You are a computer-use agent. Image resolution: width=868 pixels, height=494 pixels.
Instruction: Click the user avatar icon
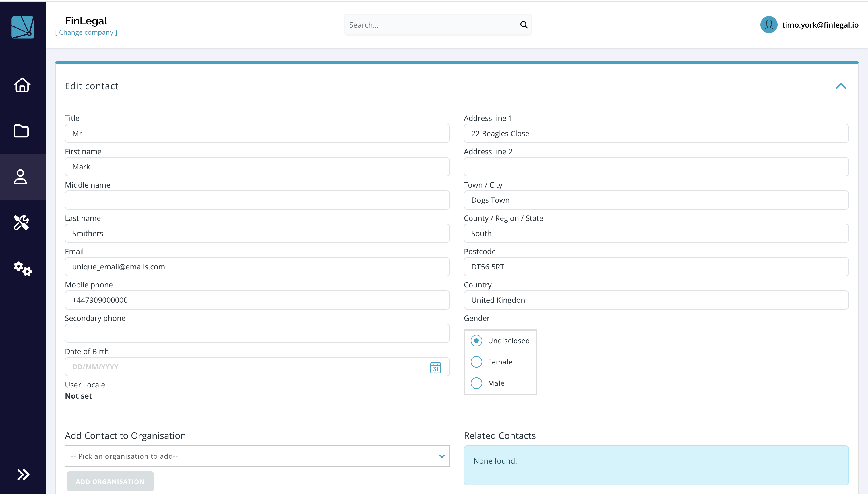(769, 25)
